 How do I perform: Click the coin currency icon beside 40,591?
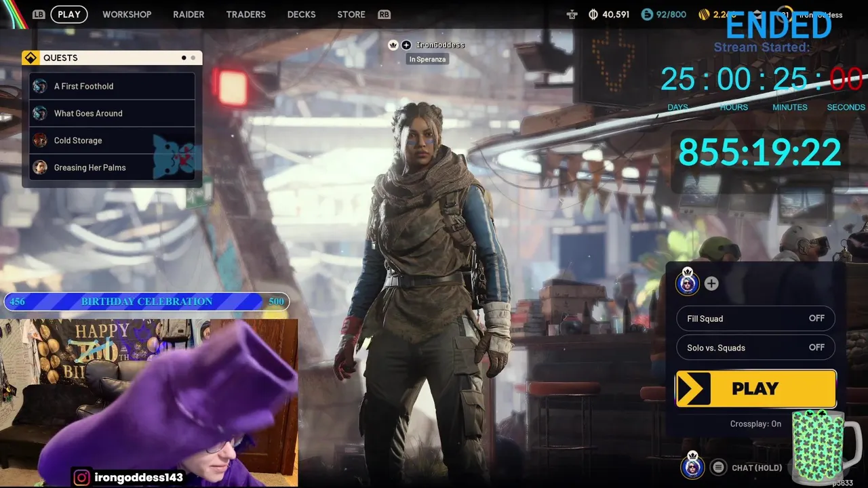[593, 14]
